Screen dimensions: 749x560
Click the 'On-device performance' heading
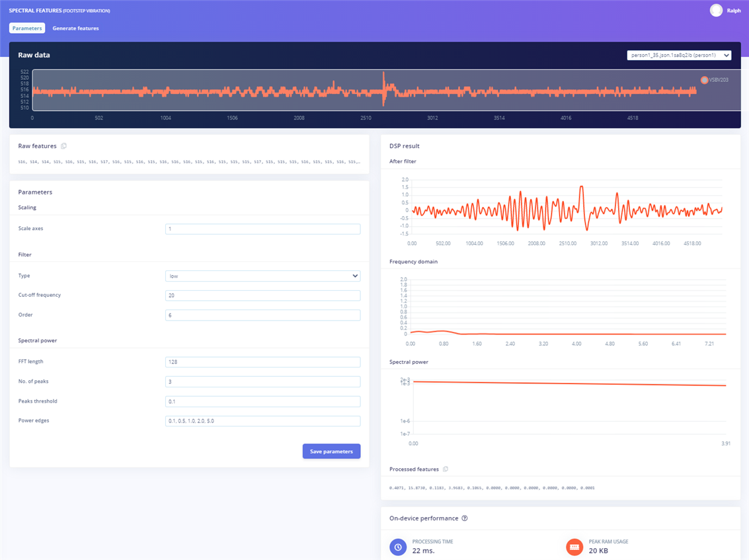tap(424, 518)
